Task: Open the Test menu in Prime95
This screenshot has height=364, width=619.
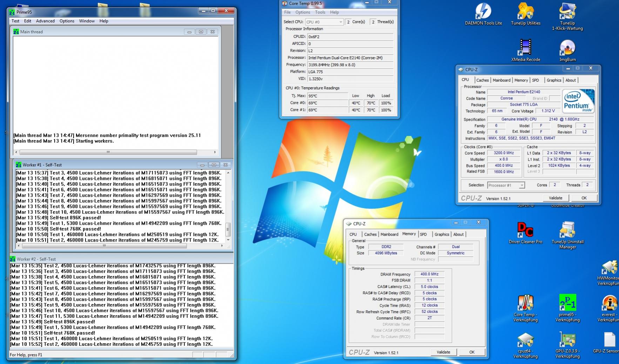Action: pos(15,21)
